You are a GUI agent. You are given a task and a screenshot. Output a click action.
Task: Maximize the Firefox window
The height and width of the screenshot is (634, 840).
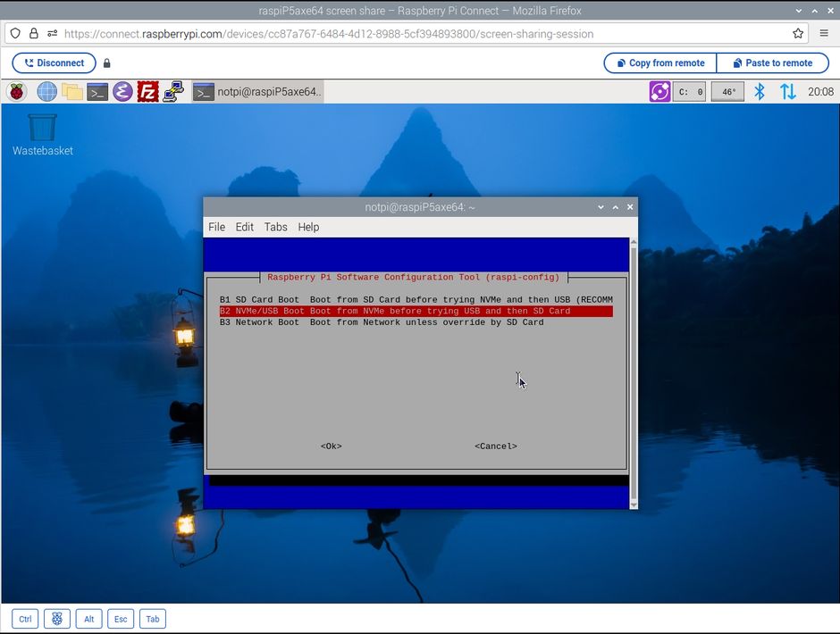tap(814, 11)
